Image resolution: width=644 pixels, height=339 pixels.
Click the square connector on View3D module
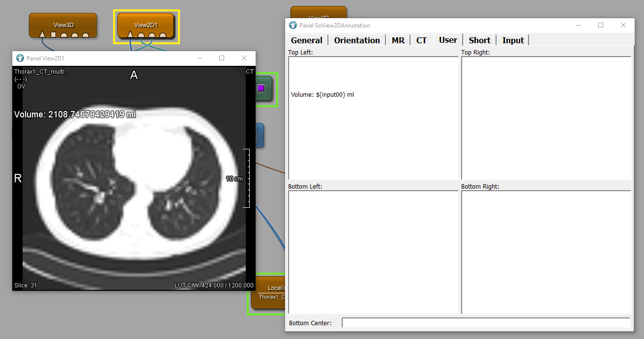(53, 35)
